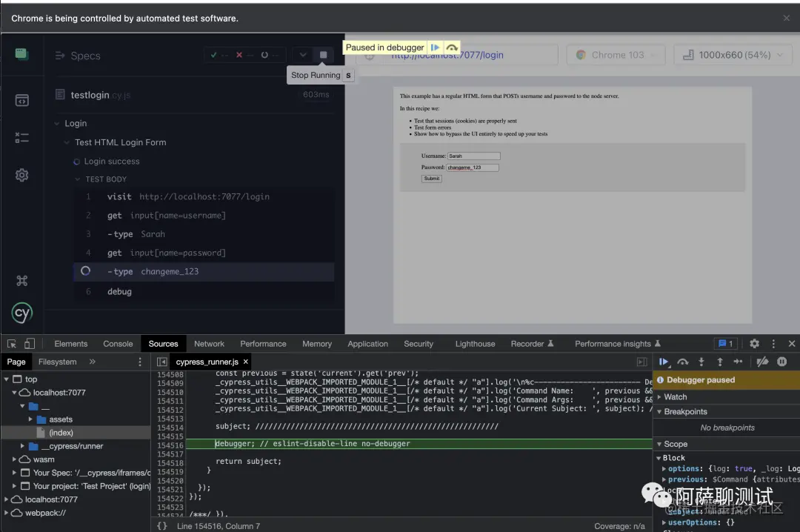Expand the webpack:// tree node
The image size is (800, 532).
coord(6,513)
